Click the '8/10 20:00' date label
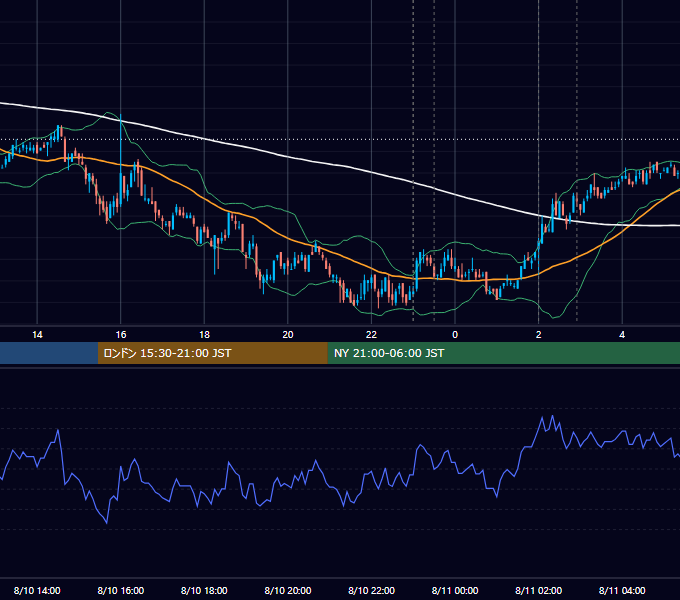This screenshot has height=600, width=680. pos(288,590)
